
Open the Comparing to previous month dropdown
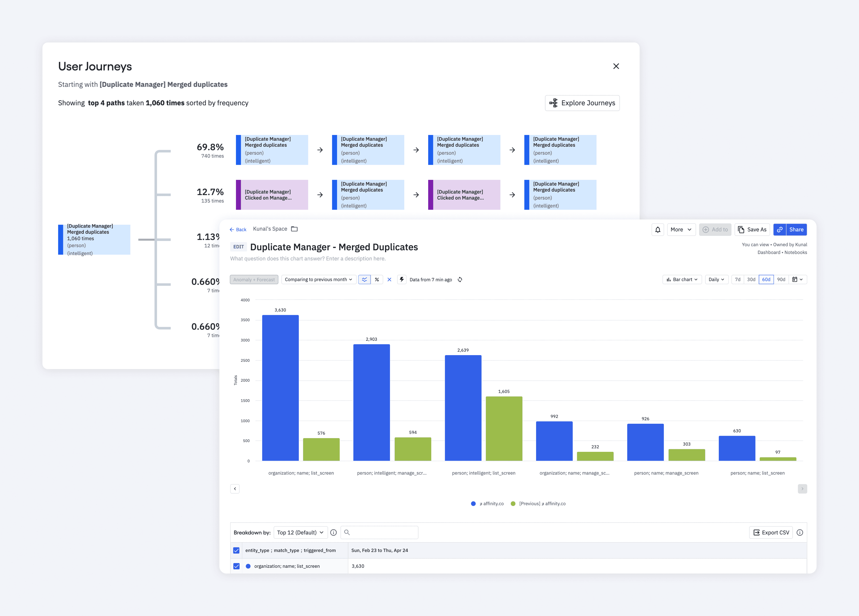tap(318, 280)
